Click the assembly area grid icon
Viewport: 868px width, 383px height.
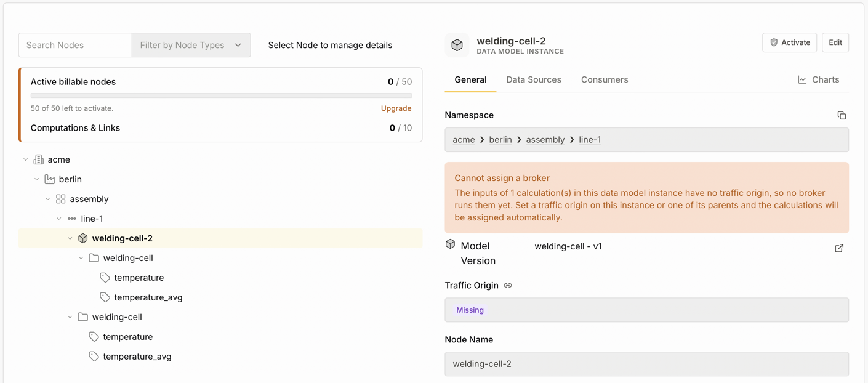pos(61,199)
